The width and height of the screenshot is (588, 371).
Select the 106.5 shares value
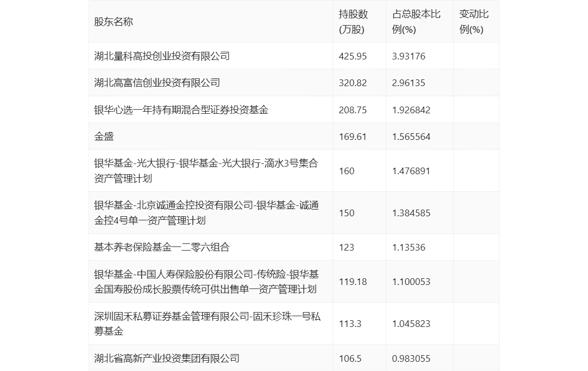(350, 359)
